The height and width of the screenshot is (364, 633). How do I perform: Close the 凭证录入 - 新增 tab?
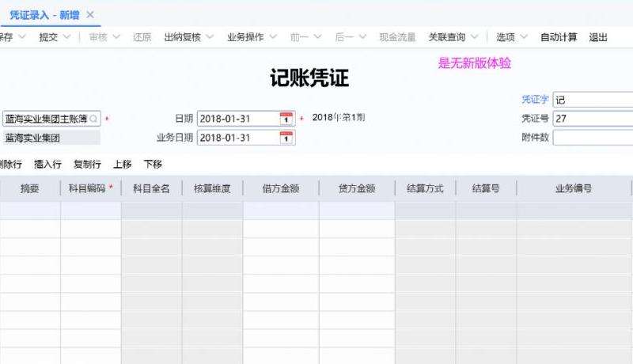point(90,15)
